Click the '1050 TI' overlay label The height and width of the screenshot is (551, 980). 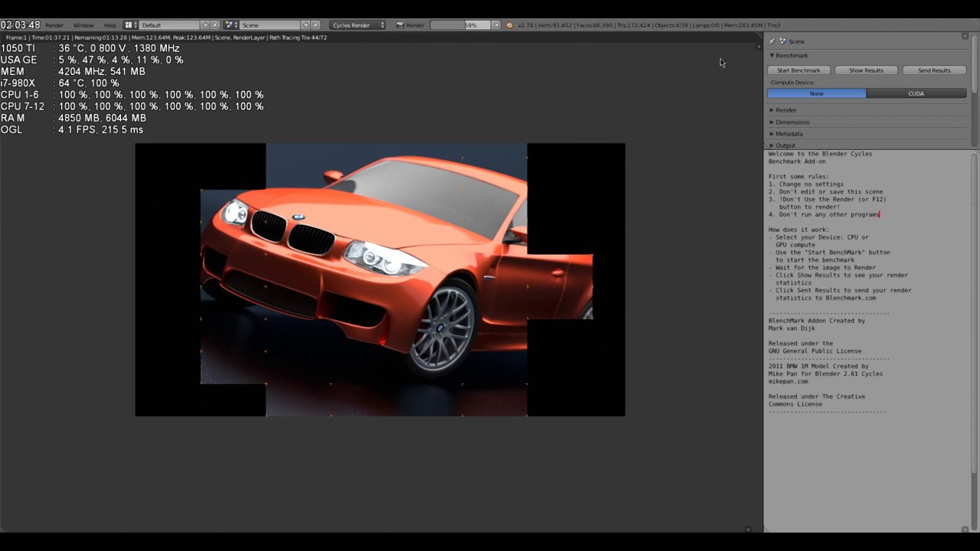click(x=18, y=48)
